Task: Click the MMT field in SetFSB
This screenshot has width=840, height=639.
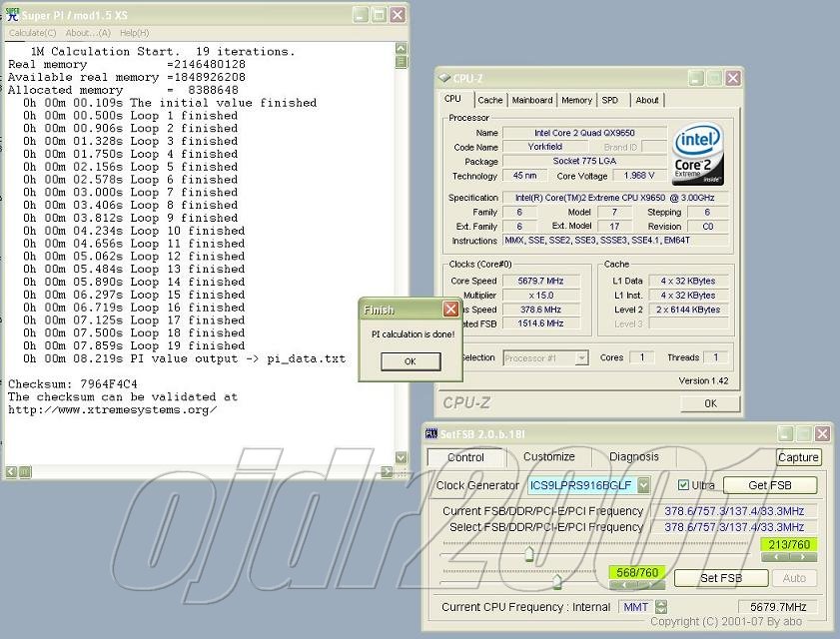Action: [636, 607]
